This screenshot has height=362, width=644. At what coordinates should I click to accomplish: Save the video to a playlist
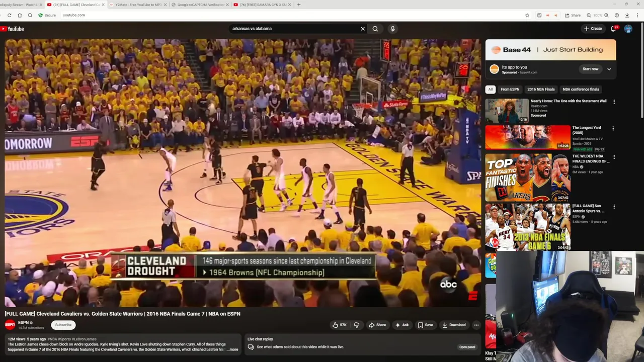425,325
